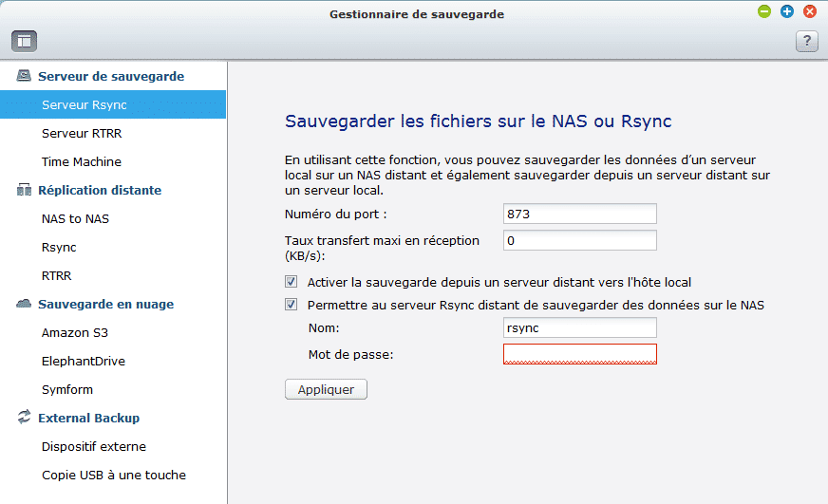Image resolution: width=828 pixels, height=504 pixels.
Task: Uncheck Permettre au serveur Rsync distant checkbox
Action: [291, 304]
